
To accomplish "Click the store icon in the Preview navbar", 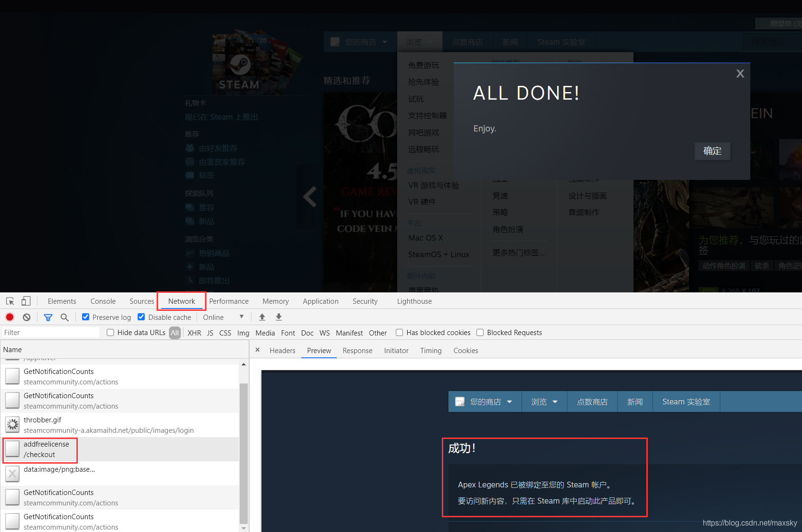I will click(460, 401).
